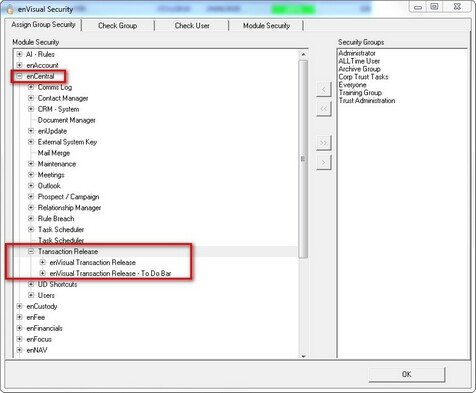The image size is (476, 393).
Task: Expand the External System Key node
Action: point(31,142)
